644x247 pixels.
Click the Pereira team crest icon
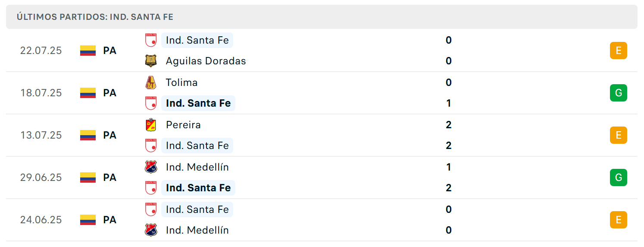coord(151,125)
